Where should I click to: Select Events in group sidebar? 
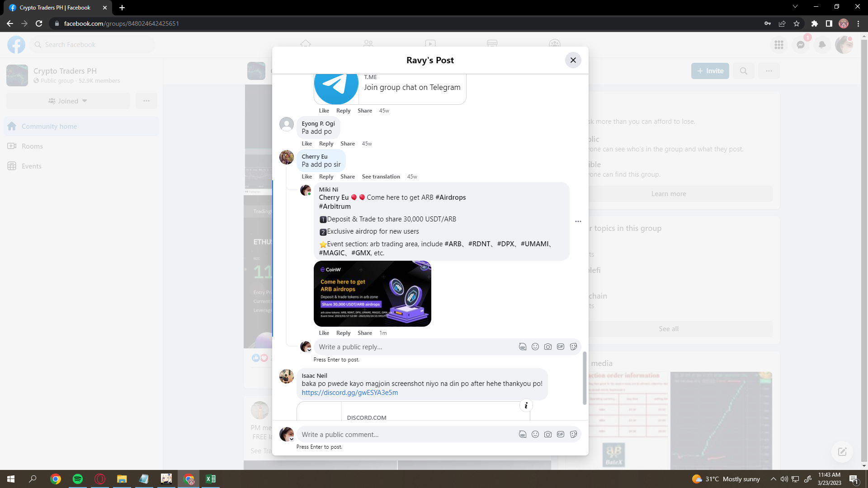coord(31,166)
